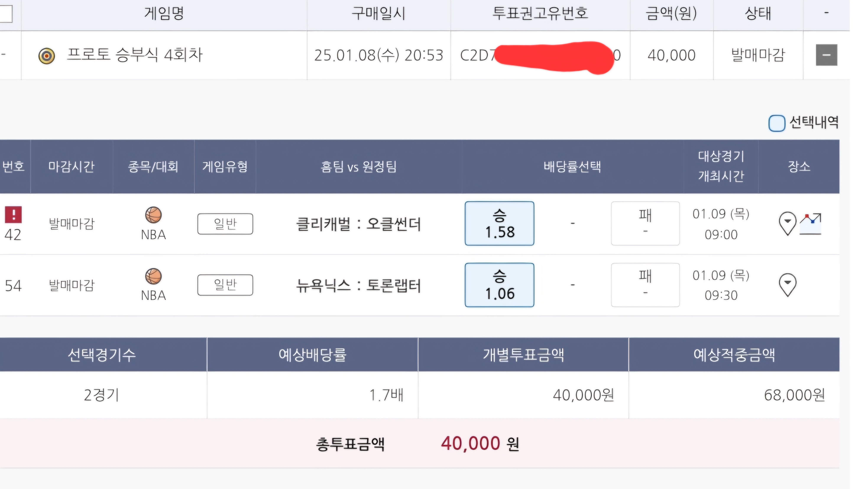Open location pin for game 54
Screen dimensions: 868x489
787,285
